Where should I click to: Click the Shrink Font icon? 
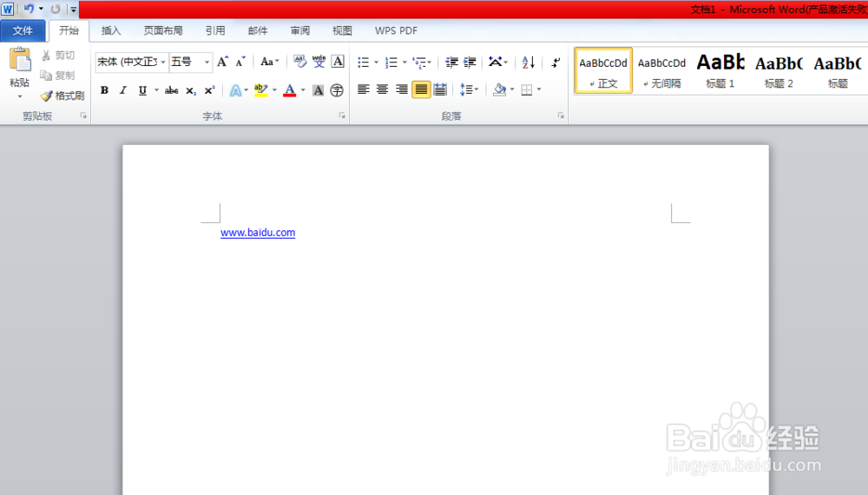click(x=240, y=62)
